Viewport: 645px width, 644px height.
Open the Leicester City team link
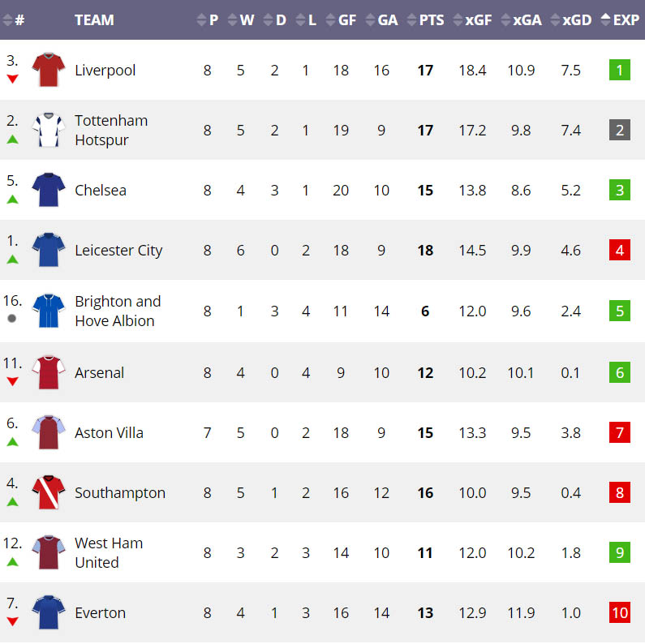pyautogui.click(x=118, y=251)
